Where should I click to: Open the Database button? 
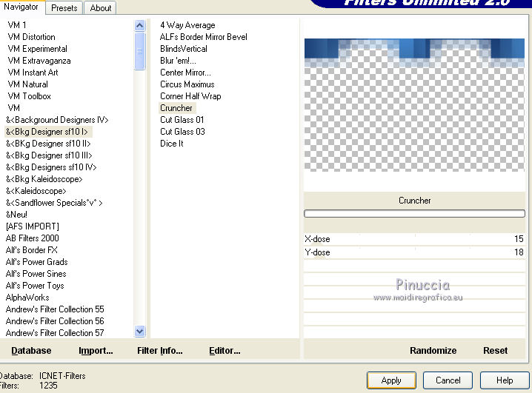31,350
